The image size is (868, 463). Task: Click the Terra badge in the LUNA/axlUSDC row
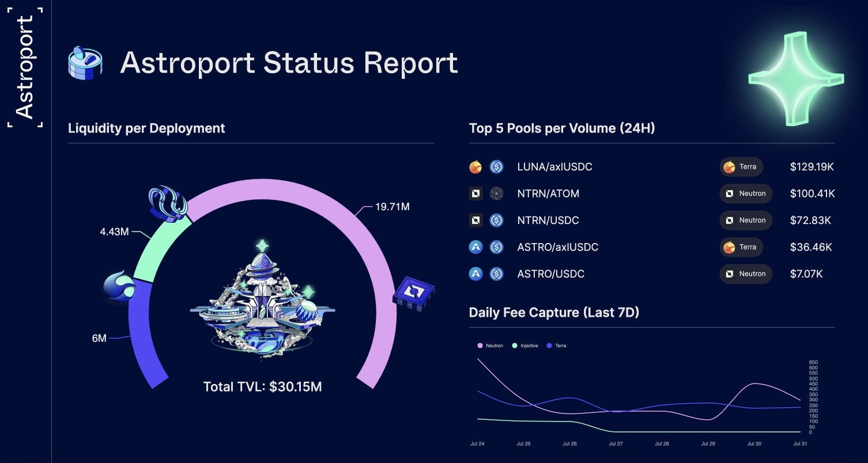(741, 167)
